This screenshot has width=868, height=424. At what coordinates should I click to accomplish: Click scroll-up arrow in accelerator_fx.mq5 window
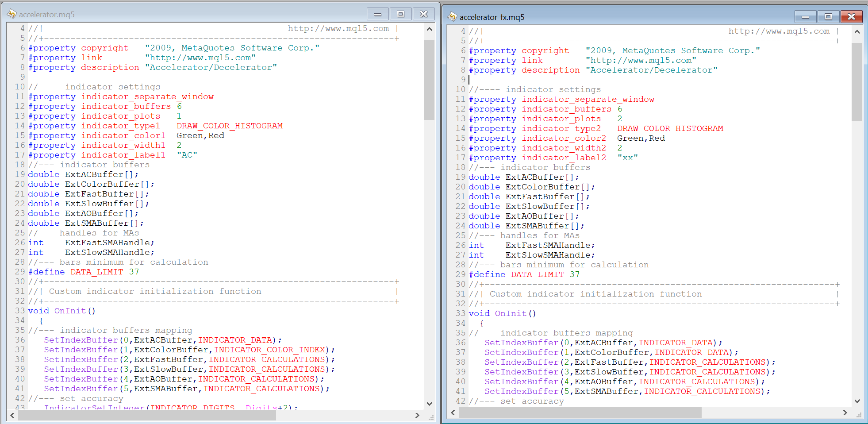[857, 32]
